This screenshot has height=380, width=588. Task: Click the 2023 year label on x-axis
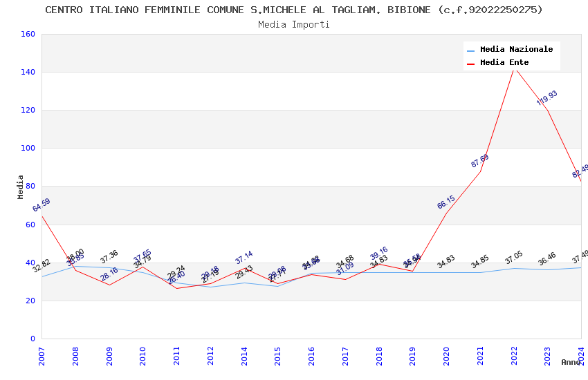(x=547, y=356)
